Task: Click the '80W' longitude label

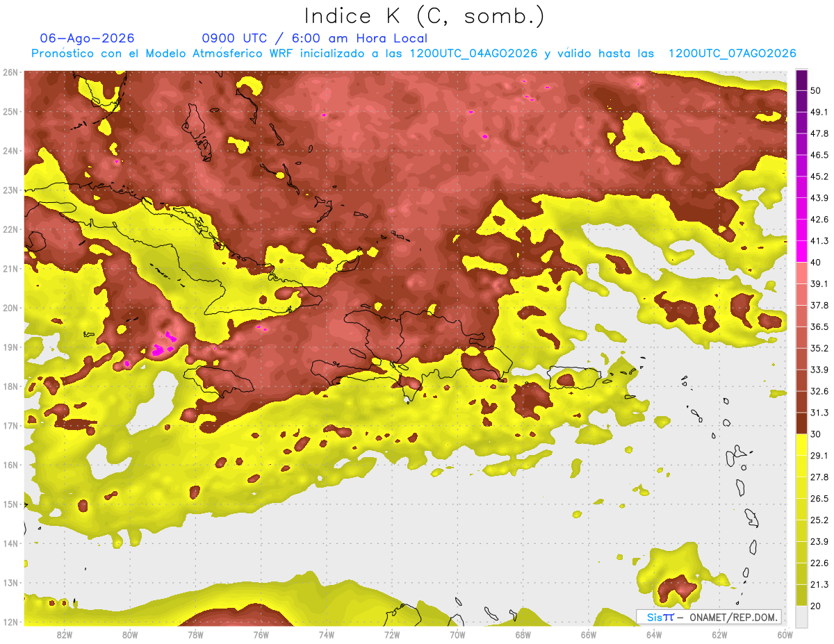Action: 130,635
